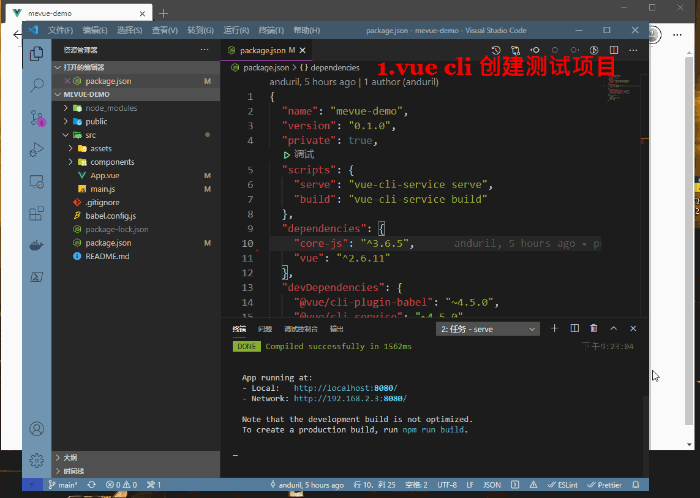Open Remote Explorer view in activity bar

[37, 181]
